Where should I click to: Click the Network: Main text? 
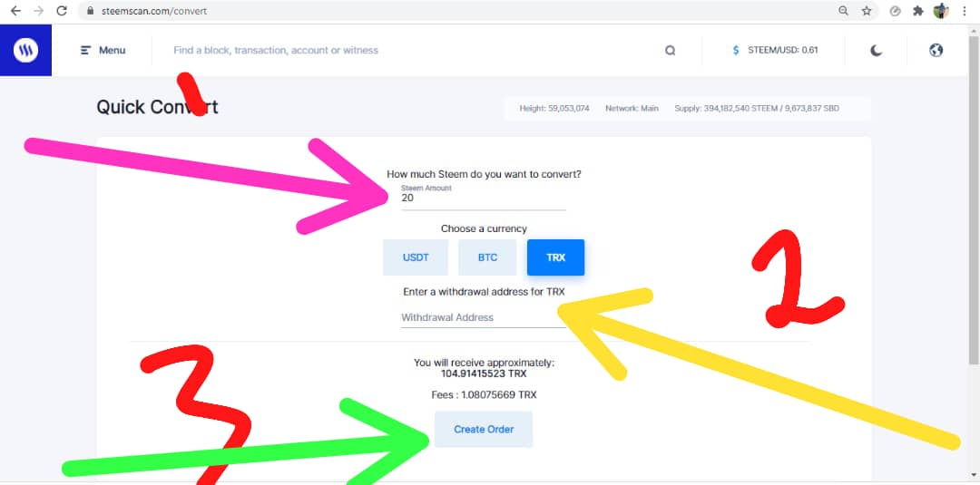click(632, 109)
